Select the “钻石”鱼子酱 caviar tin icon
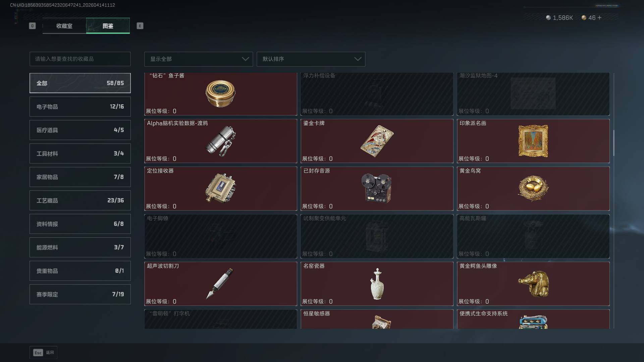This screenshot has height=362, width=644. pos(220,94)
